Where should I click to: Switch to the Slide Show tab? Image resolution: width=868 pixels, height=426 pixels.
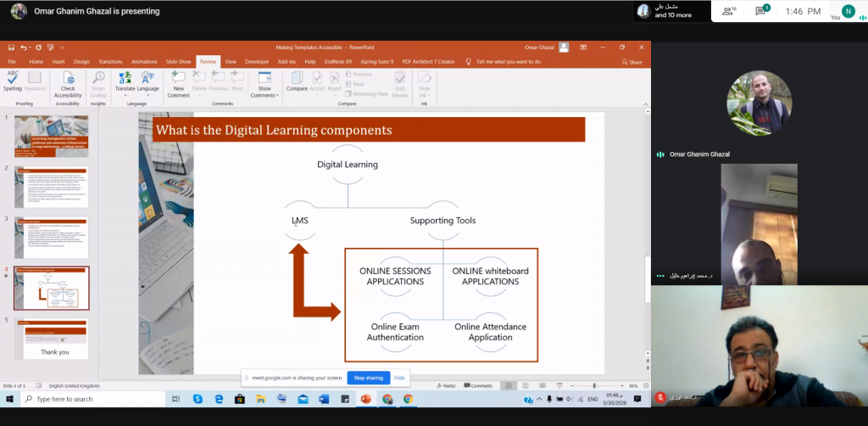tap(178, 62)
